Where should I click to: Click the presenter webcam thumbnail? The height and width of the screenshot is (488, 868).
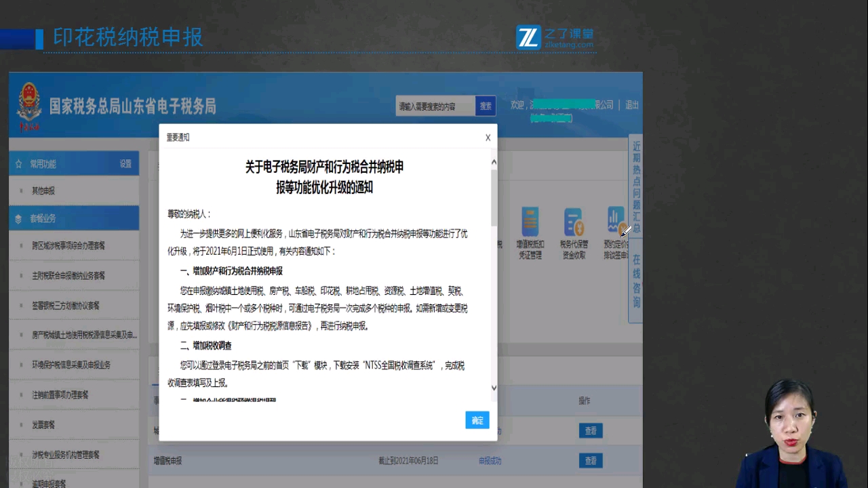(793, 434)
